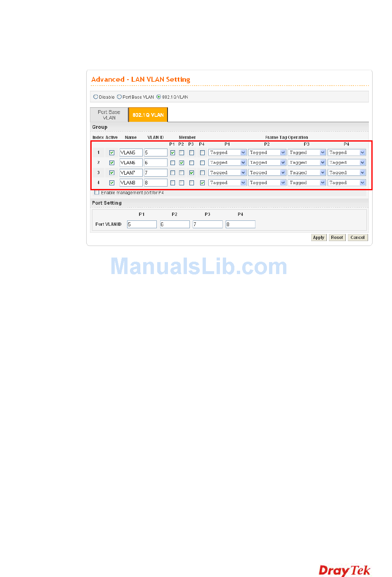
Task: Check P2 member for VLAN7 row
Action: [x=182, y=173]
